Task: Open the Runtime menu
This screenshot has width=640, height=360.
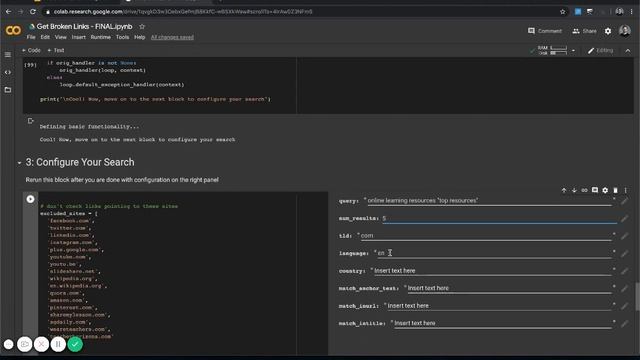Action: tap(100, 37)
